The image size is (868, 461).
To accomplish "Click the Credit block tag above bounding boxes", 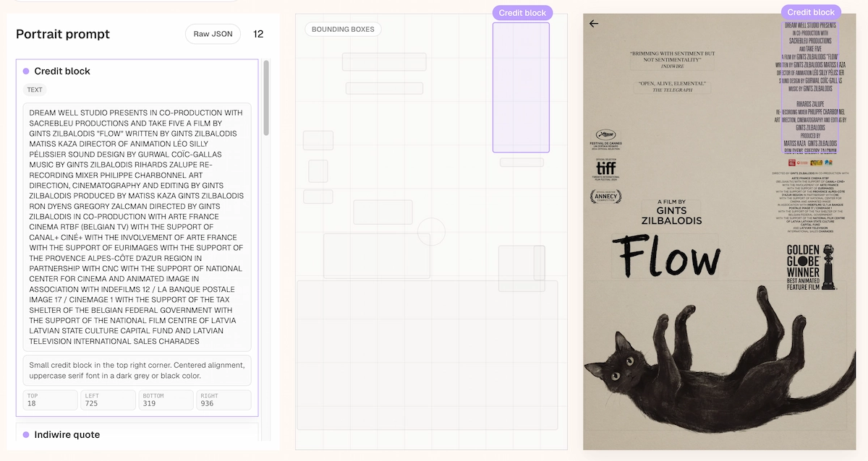I will coord(522,13).
